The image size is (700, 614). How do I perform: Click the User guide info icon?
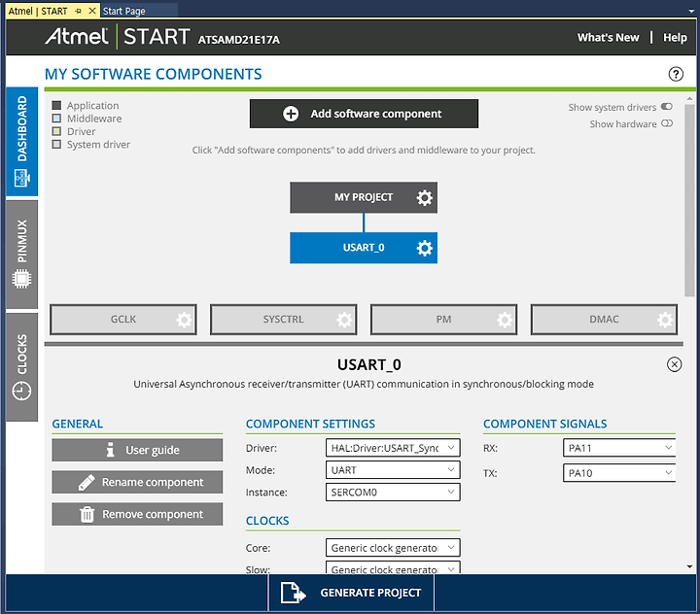coord(110,450)
